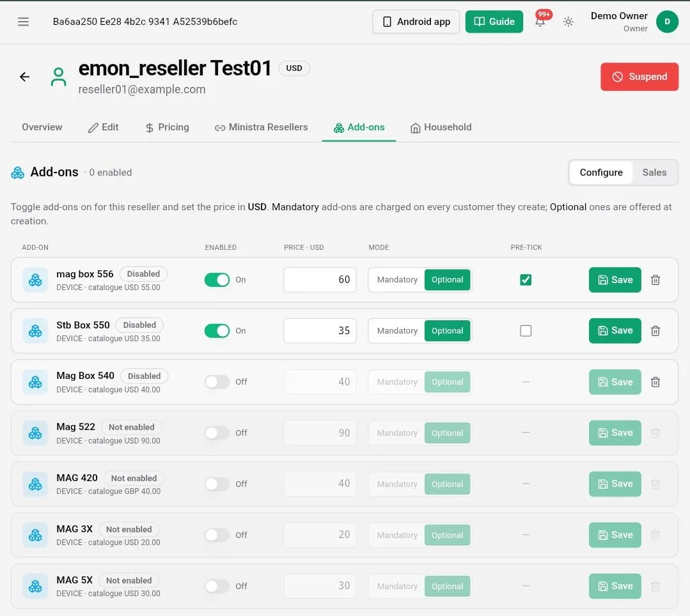
Task: Switch to the Sales view
Action: [x=654, y=173]
